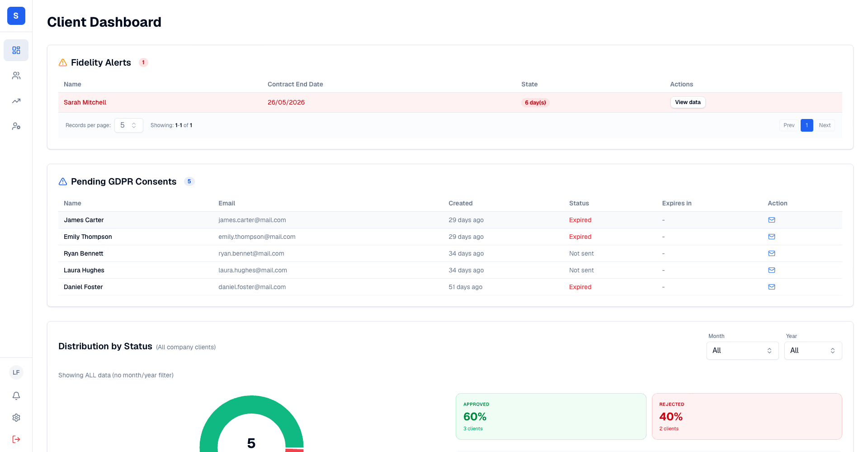Open the Records per page dropdown
Screen dimensions: 868x452
(129, 125)
